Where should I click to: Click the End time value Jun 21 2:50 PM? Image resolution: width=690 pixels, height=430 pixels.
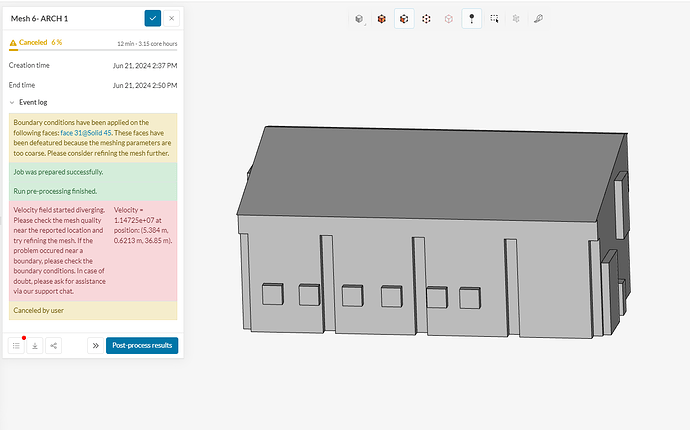pos(145,85)
